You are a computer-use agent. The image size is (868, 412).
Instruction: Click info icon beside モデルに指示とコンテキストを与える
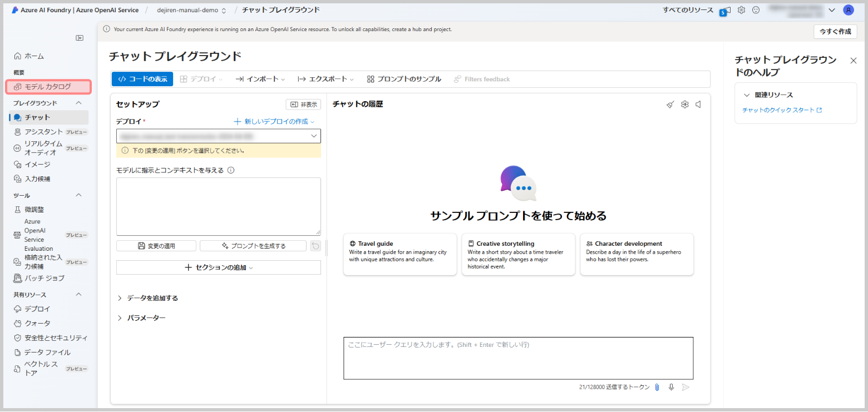[231, 171]
